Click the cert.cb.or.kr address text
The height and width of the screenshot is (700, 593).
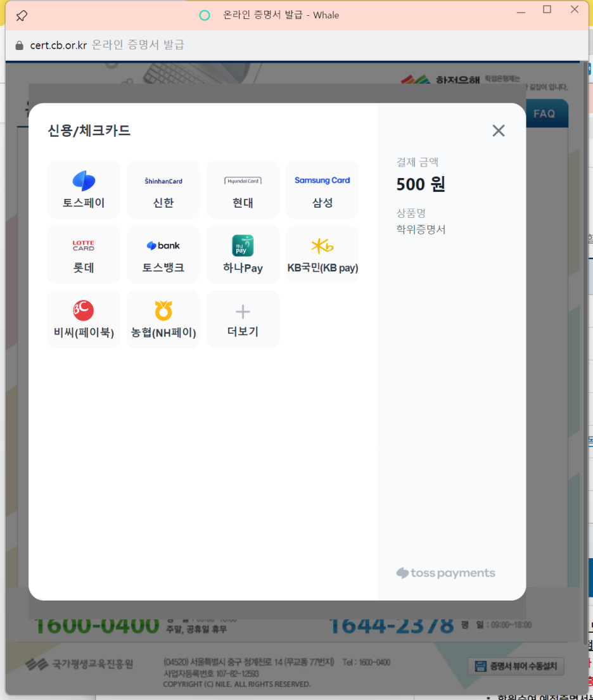(x=58, y=45)
